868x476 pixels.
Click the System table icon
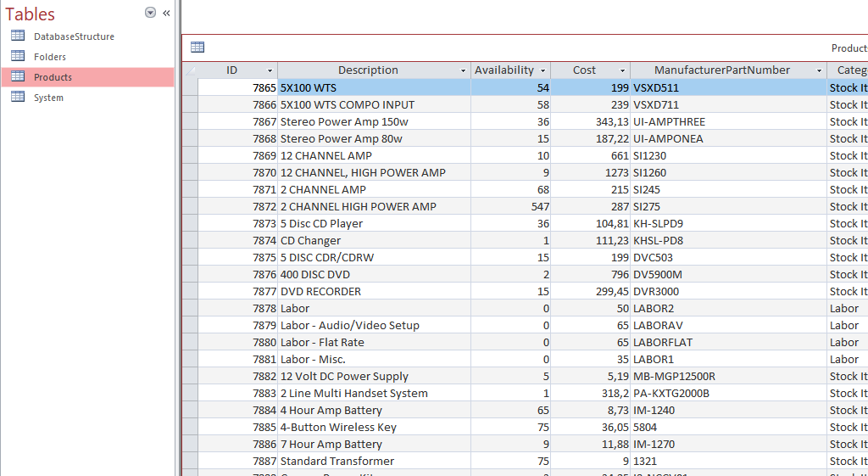17,97
